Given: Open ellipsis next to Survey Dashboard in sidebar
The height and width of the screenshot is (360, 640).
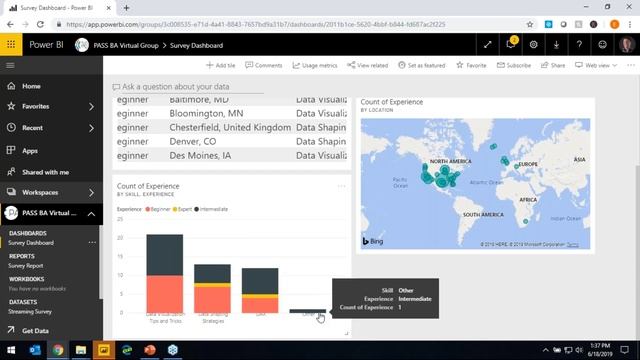Looking at the screenshot, I should pyautogui.click(x=92, y=242).
